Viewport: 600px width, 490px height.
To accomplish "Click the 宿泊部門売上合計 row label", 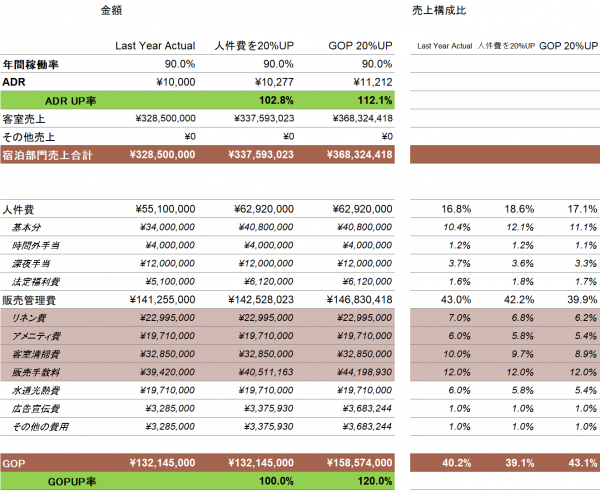I will 47,155.
